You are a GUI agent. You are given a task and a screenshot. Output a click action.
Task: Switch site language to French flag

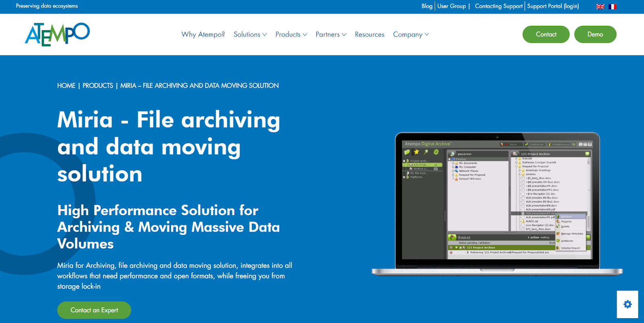613,6
